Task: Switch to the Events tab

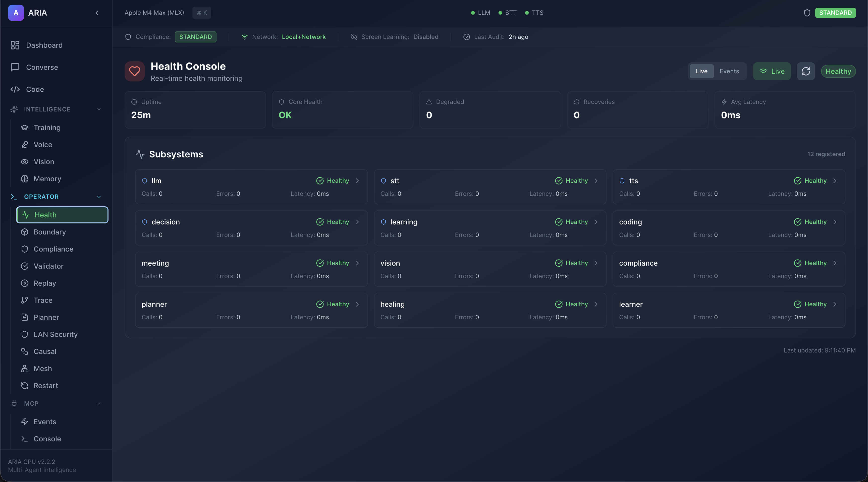Action: pos(729,71)
